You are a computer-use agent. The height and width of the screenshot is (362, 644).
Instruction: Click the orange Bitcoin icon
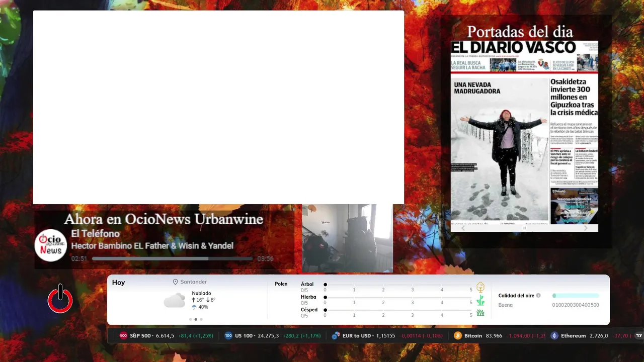tap(458, 336)
